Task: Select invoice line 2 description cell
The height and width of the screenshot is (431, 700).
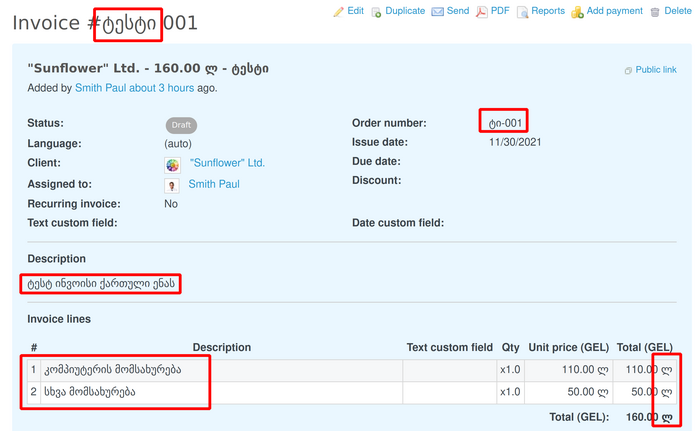Action: [x=220, y=392]
